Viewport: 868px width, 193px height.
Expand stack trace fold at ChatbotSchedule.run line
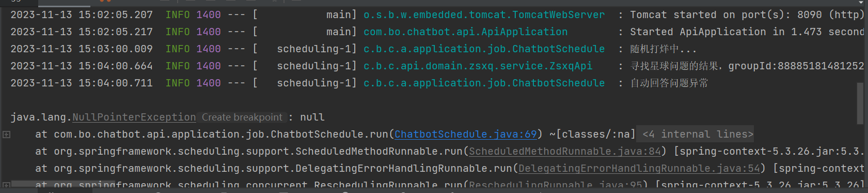click(x=6, y=135)
